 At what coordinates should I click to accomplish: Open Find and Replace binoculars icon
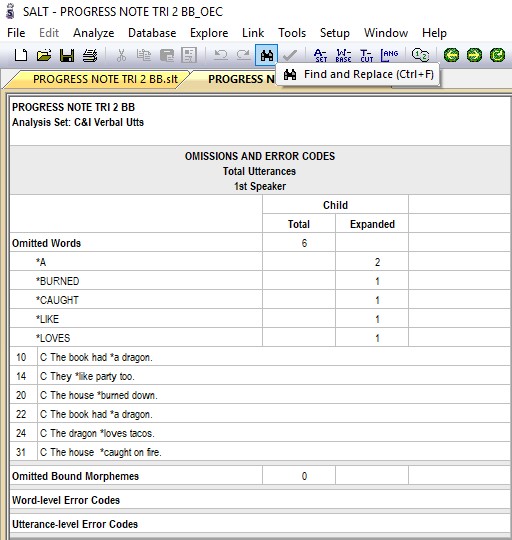[267, 55]
